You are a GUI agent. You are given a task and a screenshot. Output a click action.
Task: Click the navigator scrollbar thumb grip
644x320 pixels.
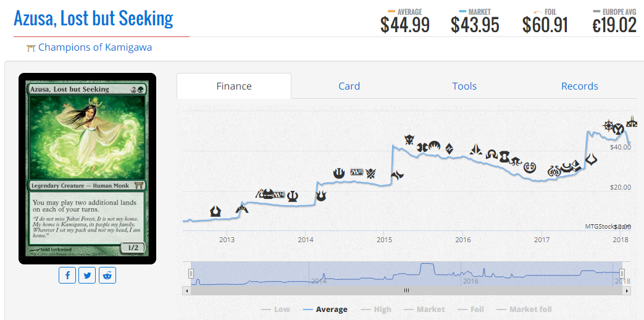coord(406,290)
